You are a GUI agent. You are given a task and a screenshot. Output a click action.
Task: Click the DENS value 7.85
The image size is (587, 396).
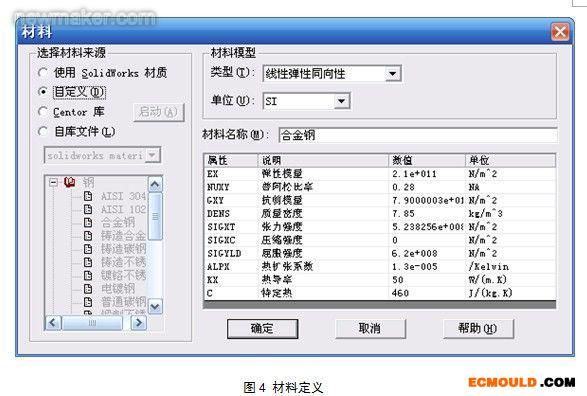pyautogui.click(x=403, y=214)
